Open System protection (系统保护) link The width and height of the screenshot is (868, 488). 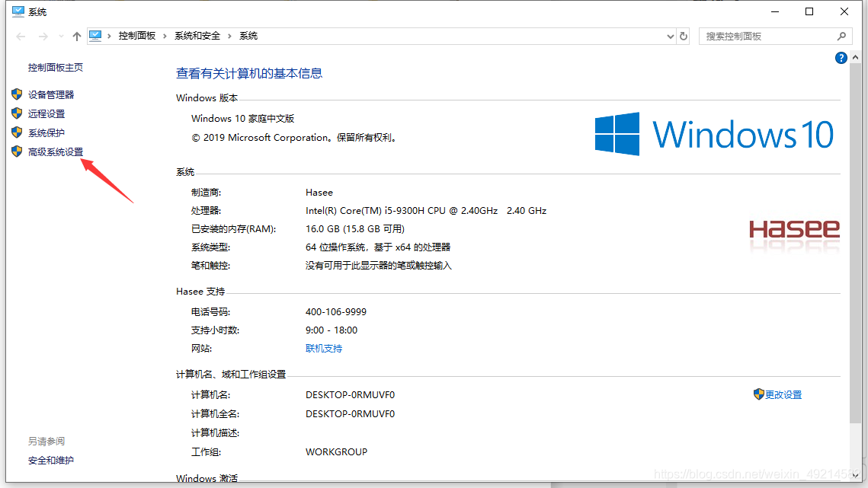(x=46, y=132)
